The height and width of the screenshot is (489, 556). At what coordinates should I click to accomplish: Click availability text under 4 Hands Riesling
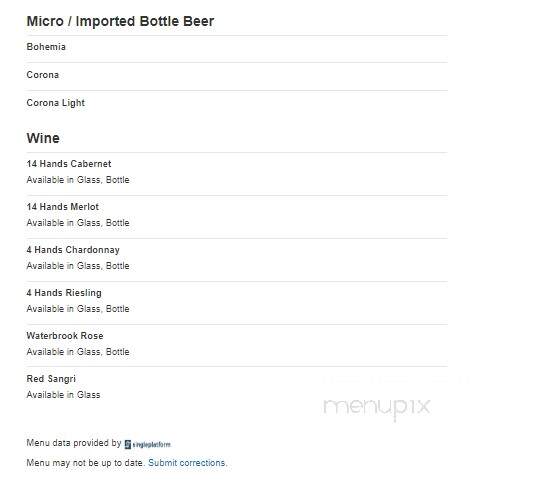click(x=78, y=309)
